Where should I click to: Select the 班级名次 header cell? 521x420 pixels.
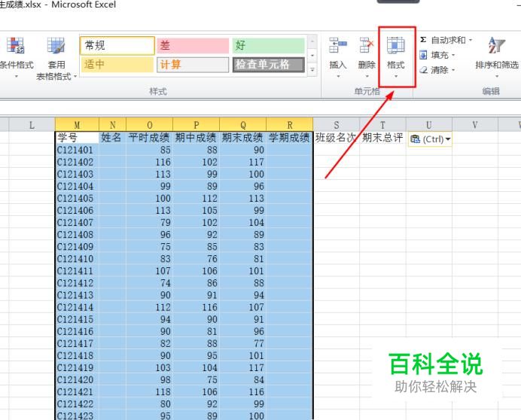[x=337, y=138]
